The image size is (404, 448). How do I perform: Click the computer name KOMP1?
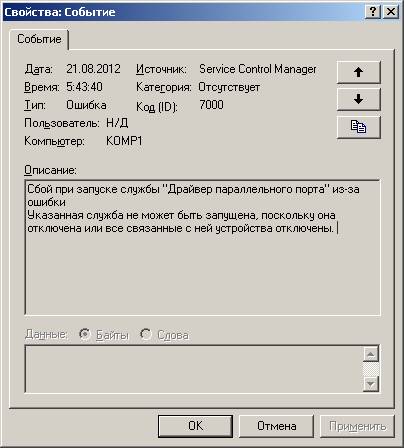coord(124,141)
